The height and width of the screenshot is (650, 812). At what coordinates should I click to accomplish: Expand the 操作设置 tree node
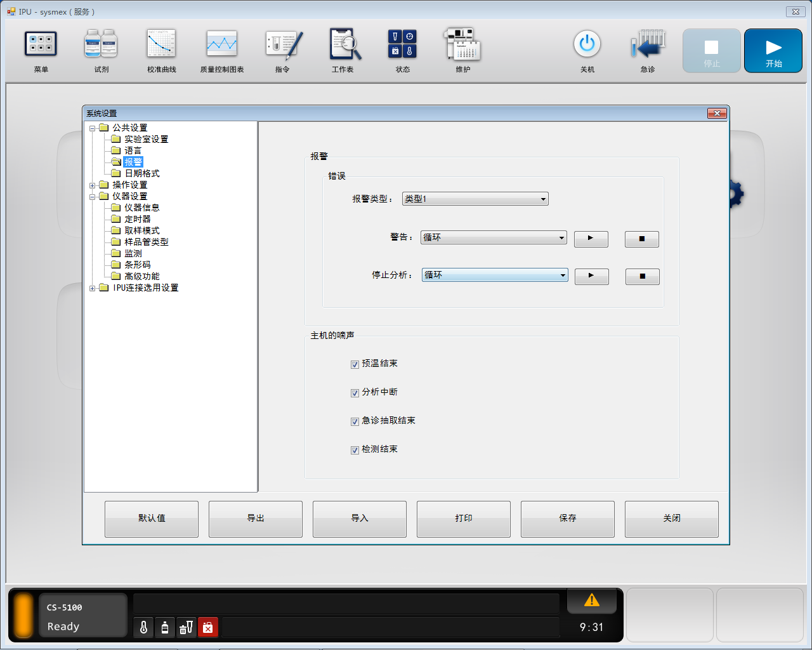pyautogui.click(x=93, y=185)
